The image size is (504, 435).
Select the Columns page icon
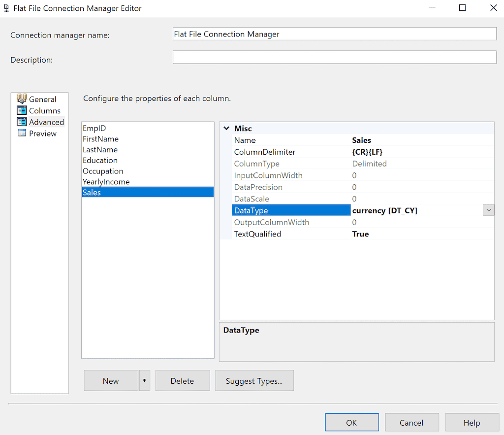(x=22, y=110)
